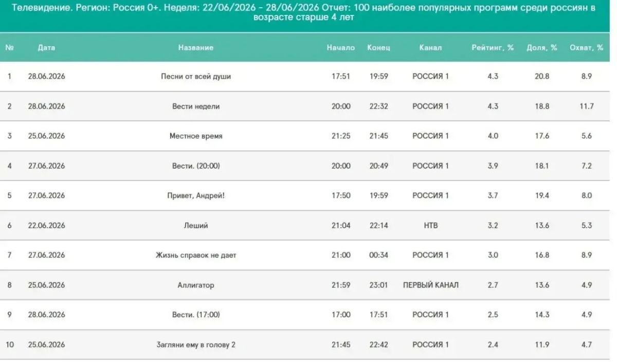Viewport: 617px width, 364px height.
Task: Select the 'Рейтинг, %' column header
Action: pyautogui.click(x=493, y=47)
